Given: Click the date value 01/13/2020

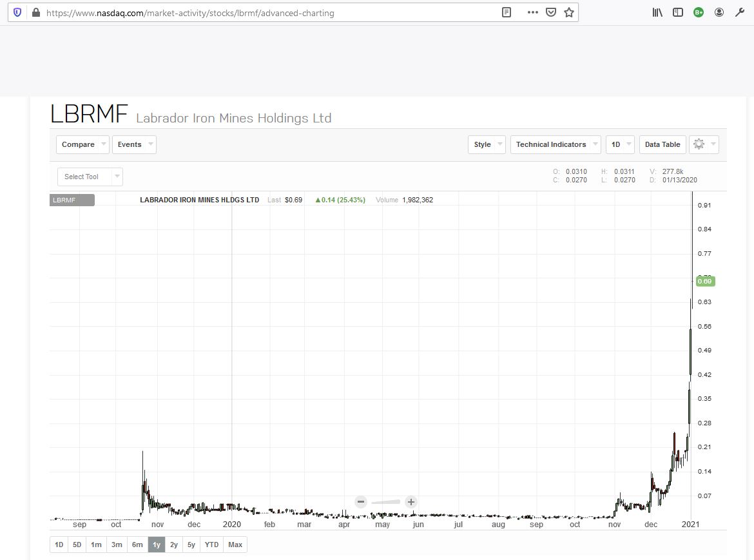Looking at the screenshot, I should [x=679, y=180].
